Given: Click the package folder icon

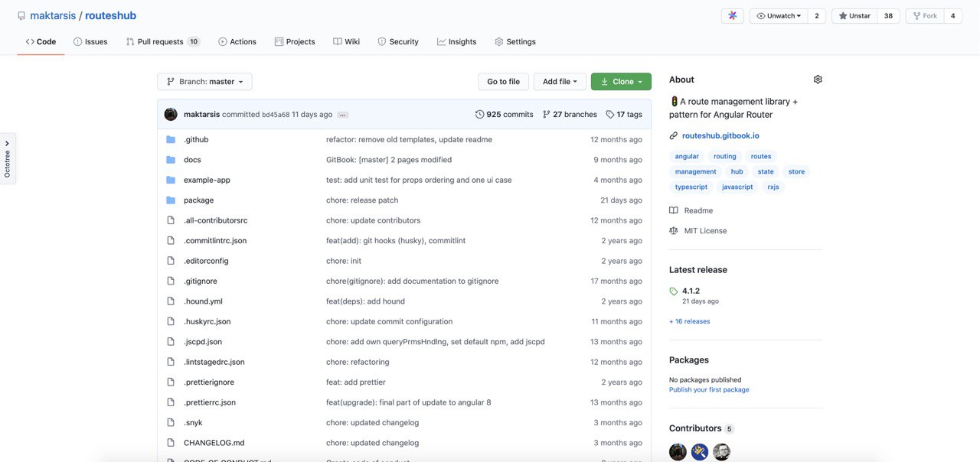Looking at the screenshot, I should click(171, 200).
